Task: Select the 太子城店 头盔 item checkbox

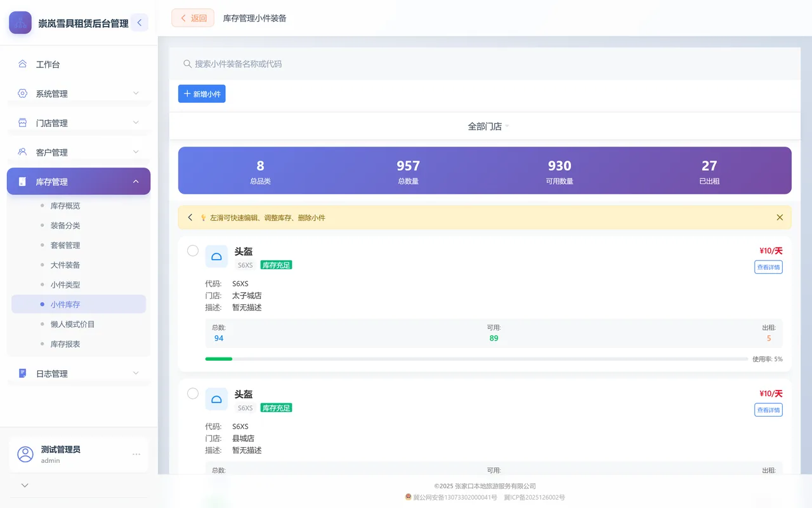Action: [193, 251]
